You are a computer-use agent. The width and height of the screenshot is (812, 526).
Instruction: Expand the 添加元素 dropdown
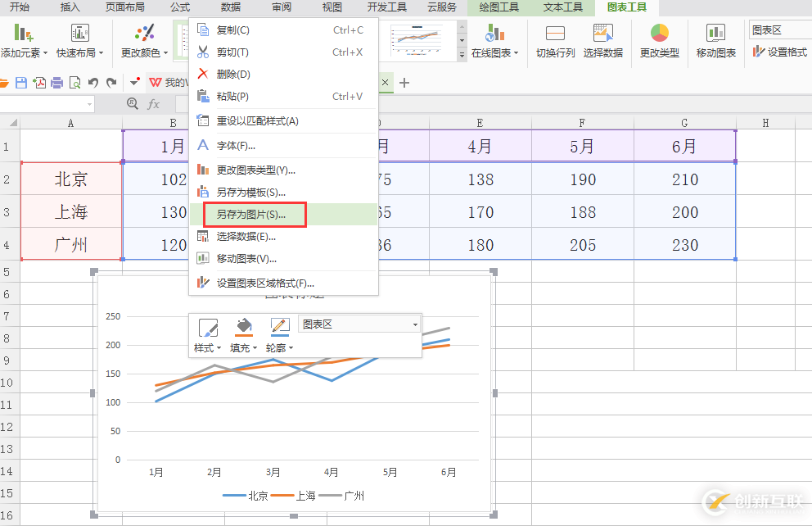(24, 52)
